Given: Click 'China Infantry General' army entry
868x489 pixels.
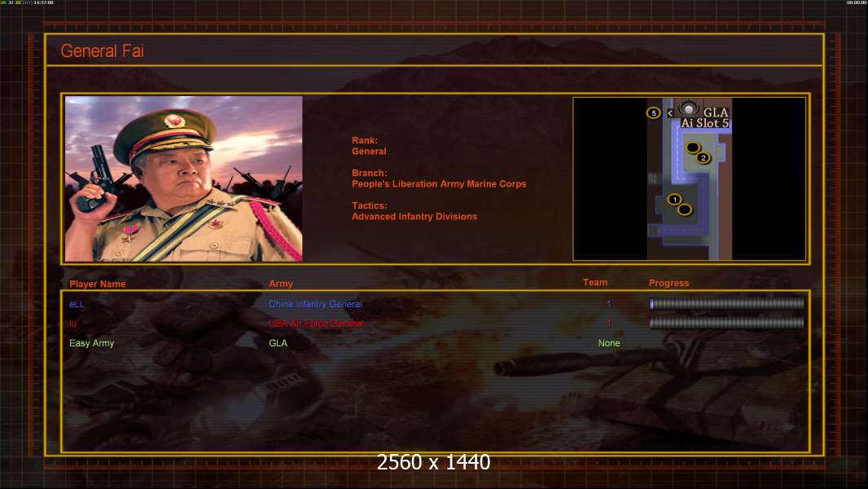Looking at the screenshot, I should click(316, 304).
